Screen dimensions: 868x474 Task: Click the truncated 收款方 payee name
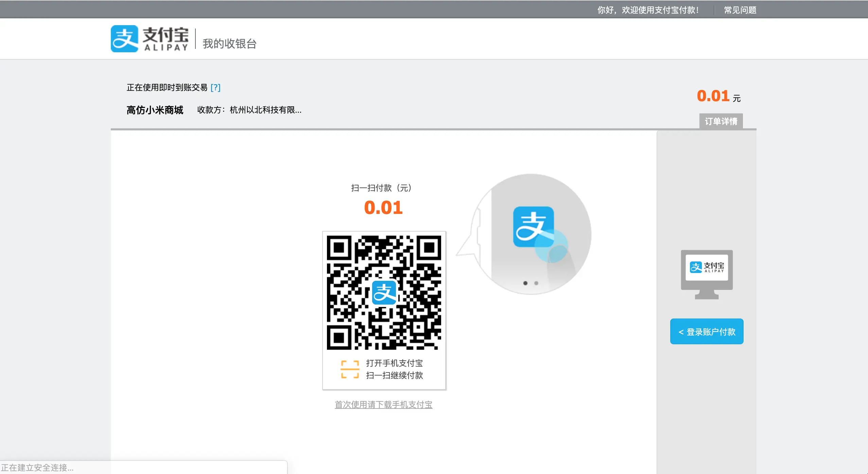click(265, 110)
